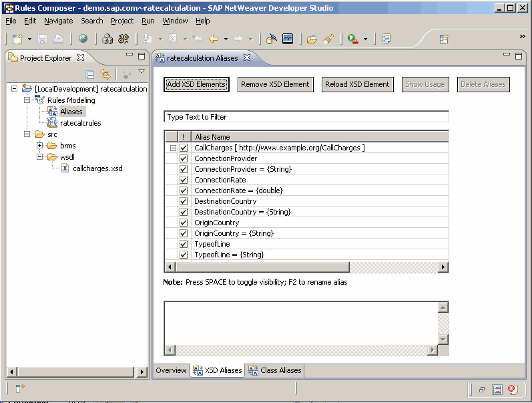Uncheck the DestinationCountry alias checkbox
This screenshot has height=403, width=532.
184,201
